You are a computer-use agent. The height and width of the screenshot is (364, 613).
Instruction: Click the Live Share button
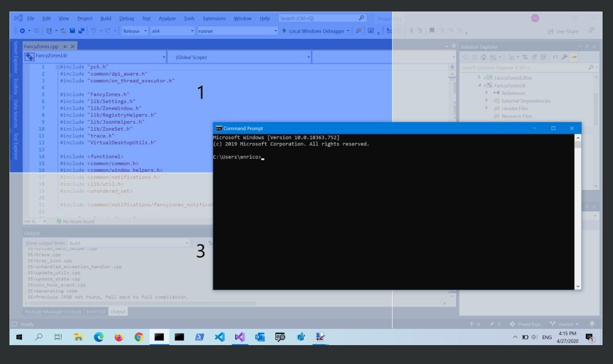tap(563, 31)
